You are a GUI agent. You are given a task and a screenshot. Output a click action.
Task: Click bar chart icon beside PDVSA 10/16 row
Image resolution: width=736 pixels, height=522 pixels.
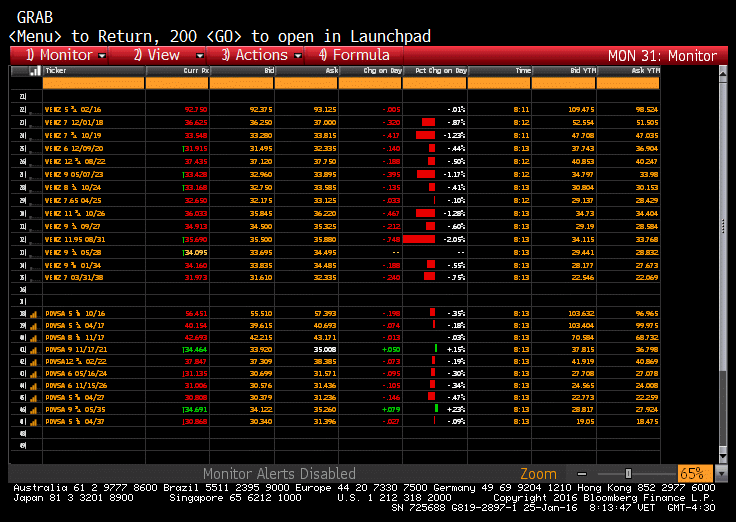[34, 314]
